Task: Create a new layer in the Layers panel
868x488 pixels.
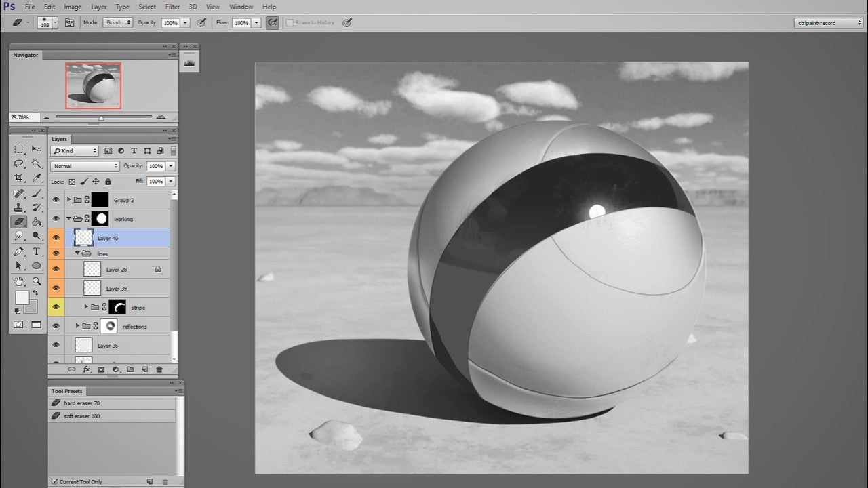Action: click(x=145, y=369)
